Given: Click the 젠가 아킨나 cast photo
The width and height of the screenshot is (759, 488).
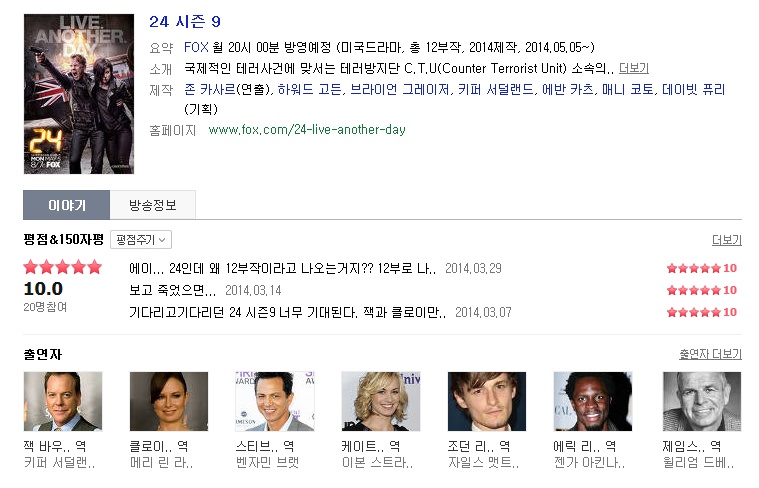Looking at the screenshot, I should (593, 401).
